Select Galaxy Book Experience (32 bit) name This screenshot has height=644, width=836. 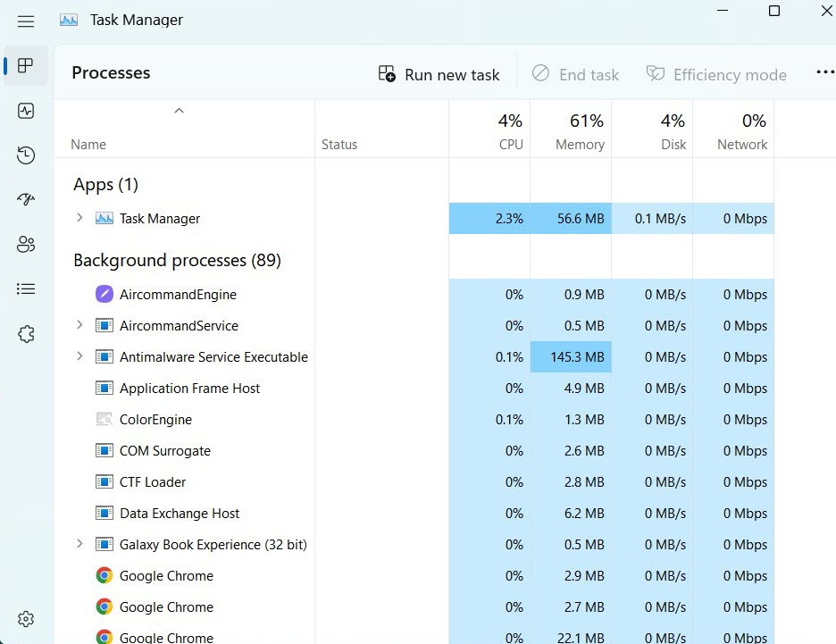click(x=213, y=545)
